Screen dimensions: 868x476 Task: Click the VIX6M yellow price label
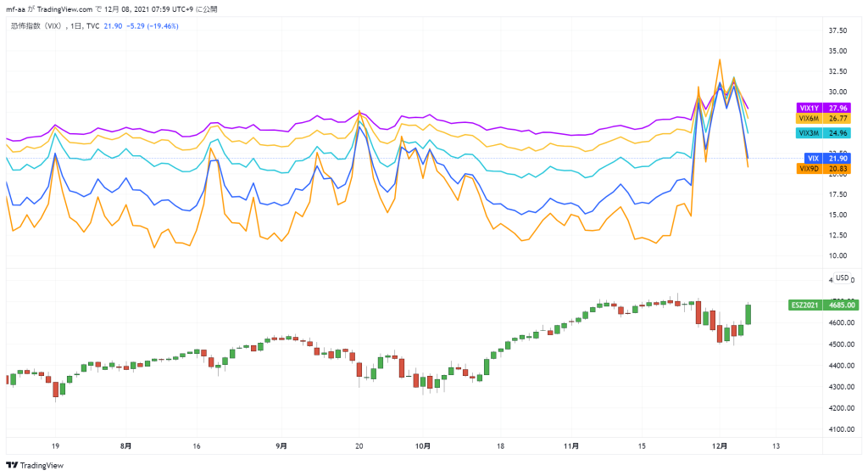(822, 119)
